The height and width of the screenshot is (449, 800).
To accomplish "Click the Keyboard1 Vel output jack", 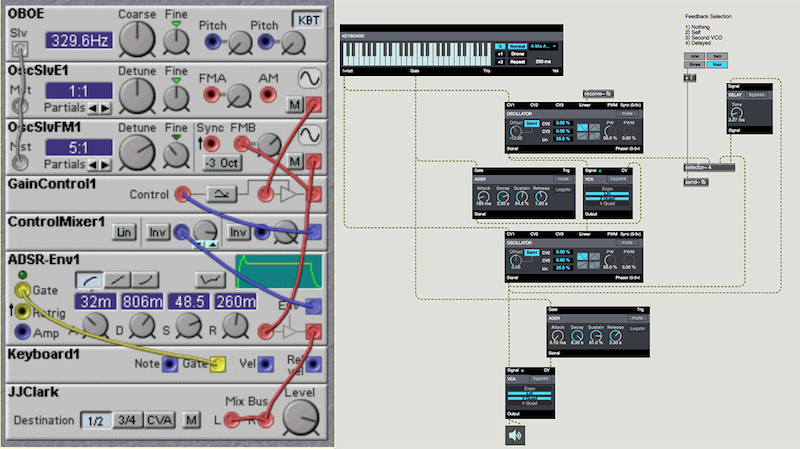I will click(265, 364).
